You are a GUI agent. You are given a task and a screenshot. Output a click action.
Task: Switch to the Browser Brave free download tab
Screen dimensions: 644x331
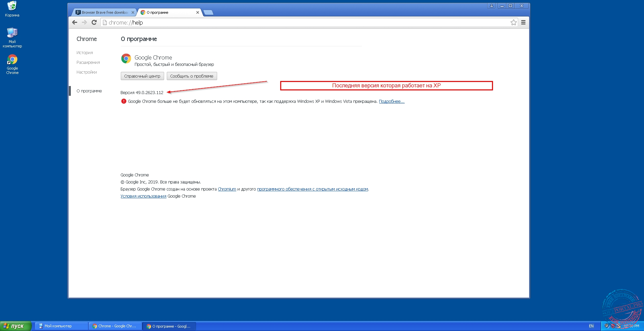point(104,12)
